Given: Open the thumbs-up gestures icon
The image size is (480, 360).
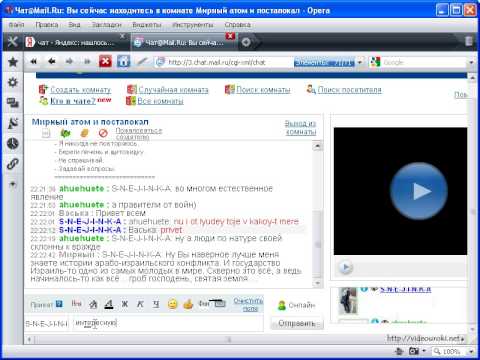Looking at the screenshot, I should coord(188,304).
